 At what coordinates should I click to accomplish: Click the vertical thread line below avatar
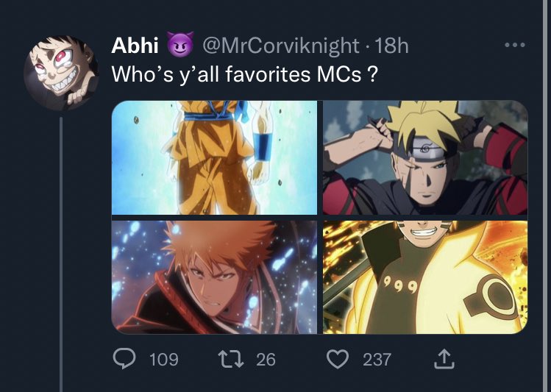[x=61, y=254]
